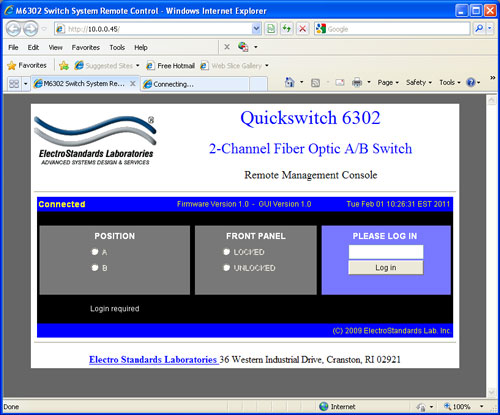500x415 pixels.
Task: Click the ElectroStandards Laboratories logo
Action: [x=96, y=140]
